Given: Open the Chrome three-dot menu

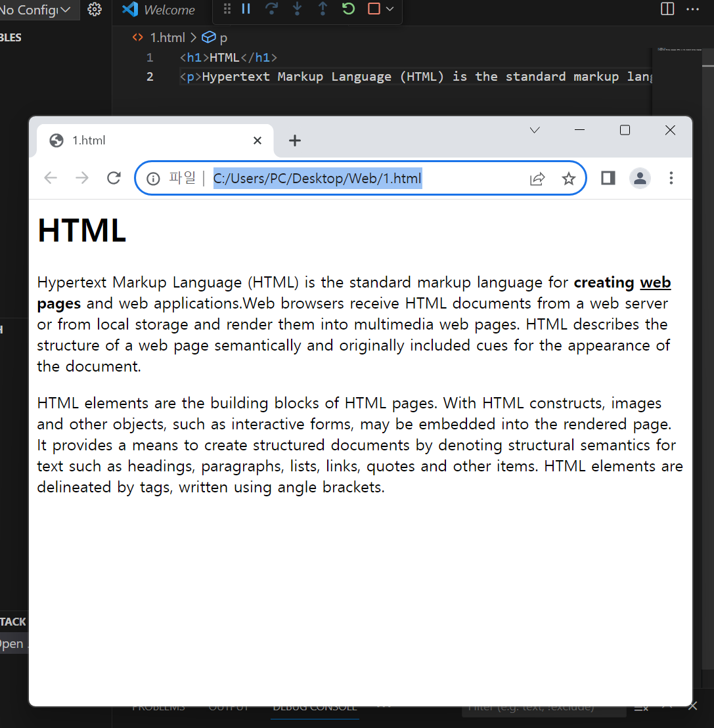Looking at the screenshot, I should [671, 178].
